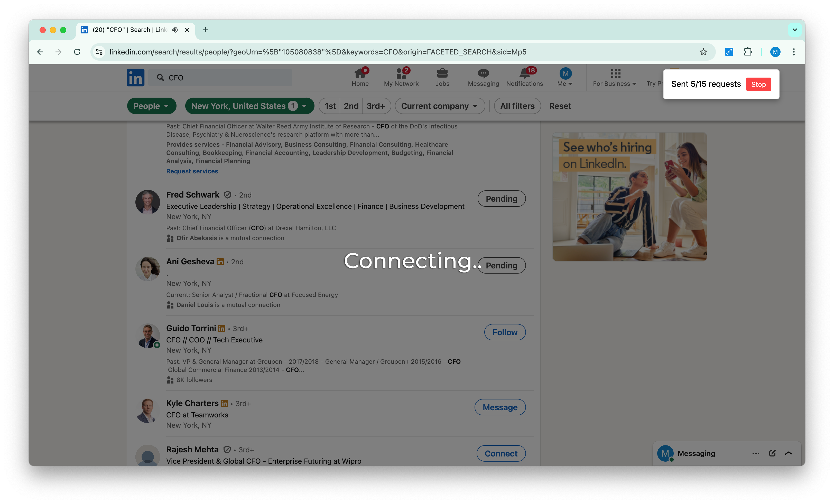Click Fred Schwark's verified shield badge
Viewport: 834px width, 504px height.
[x=227, y=195]
